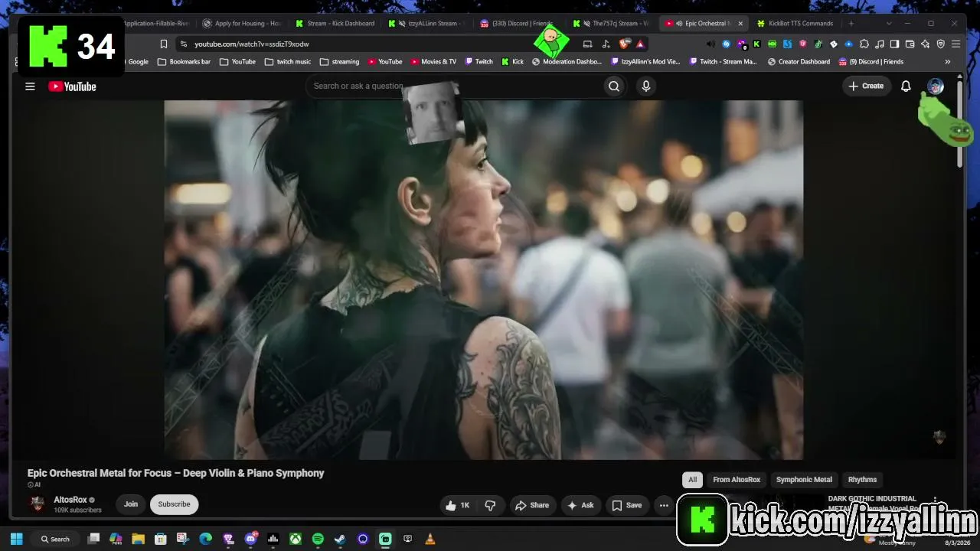
Task: Open the browser extensions puzzle icon
Action: (x=864, y=44)
